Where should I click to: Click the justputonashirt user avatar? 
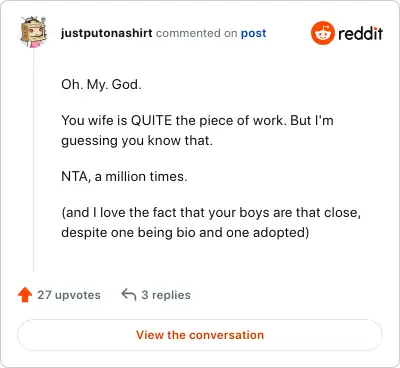[x=33, y=32]
